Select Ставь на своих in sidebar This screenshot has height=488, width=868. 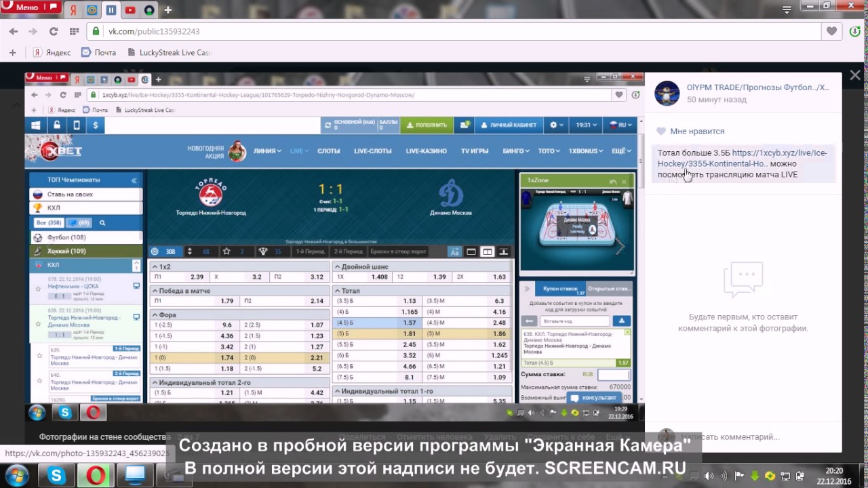pyautogui.click(x=86, y=195)
